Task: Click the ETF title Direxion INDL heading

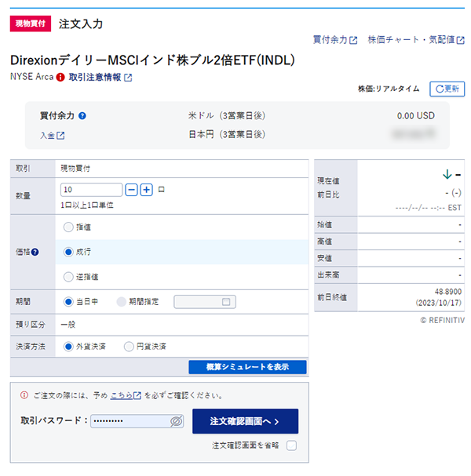Action: coord(152,60)
